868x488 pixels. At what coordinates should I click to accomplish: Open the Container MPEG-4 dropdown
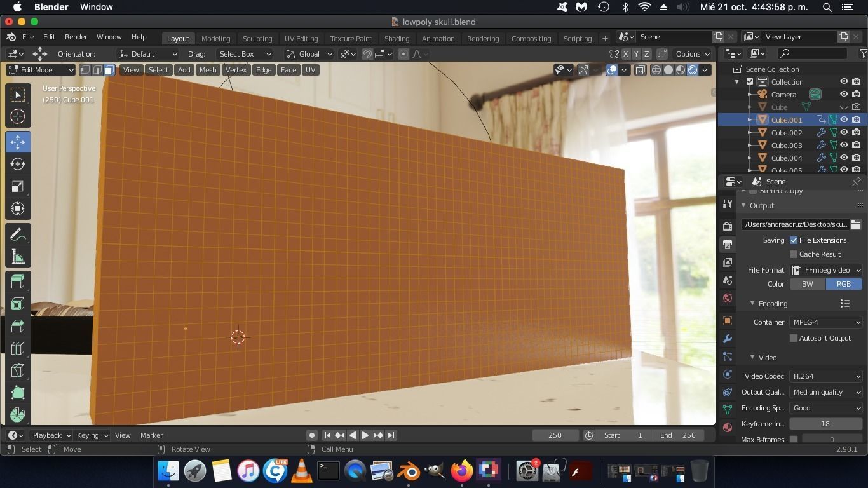(826, 322)
